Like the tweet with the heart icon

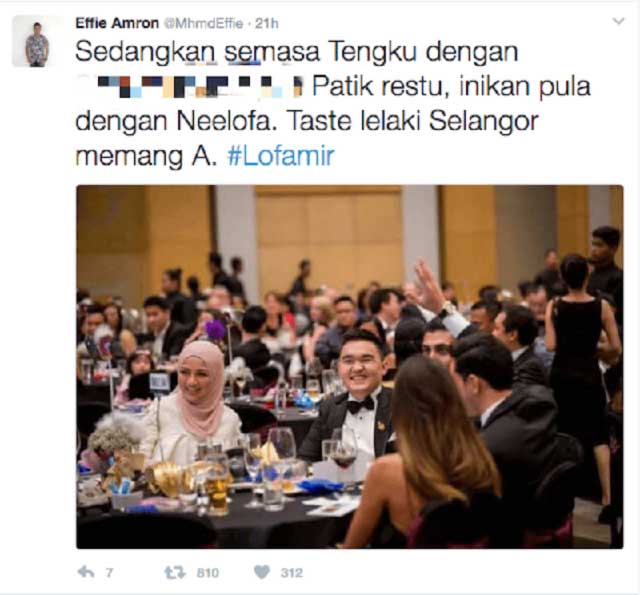coord(262,572)
